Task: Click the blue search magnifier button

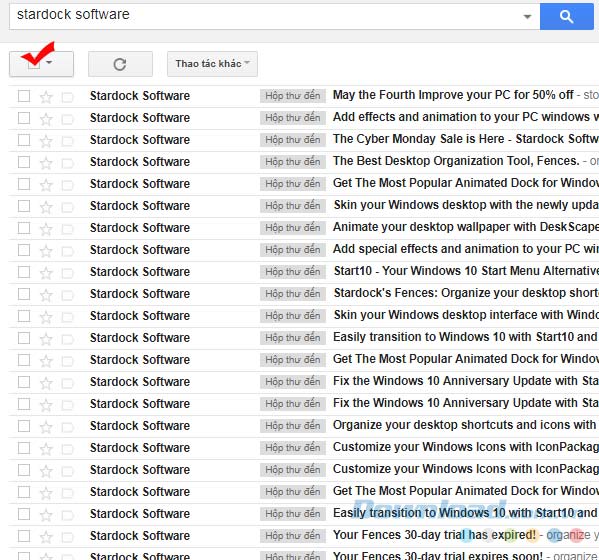Action: point(567,16)
